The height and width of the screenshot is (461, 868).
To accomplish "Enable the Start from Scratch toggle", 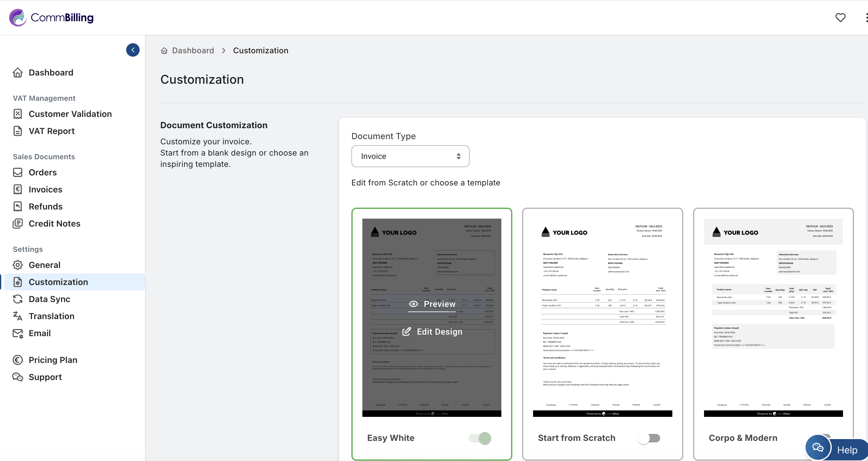I will tap(649, 438).
